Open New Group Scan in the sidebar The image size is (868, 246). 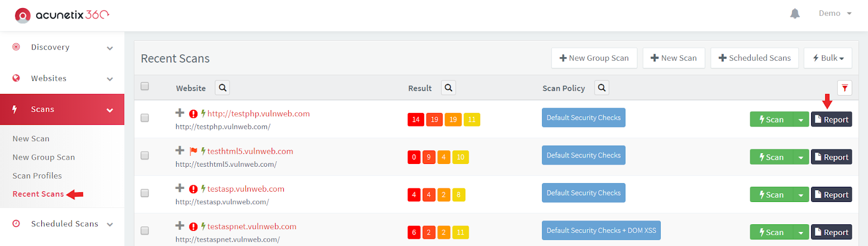click(44, 157)
